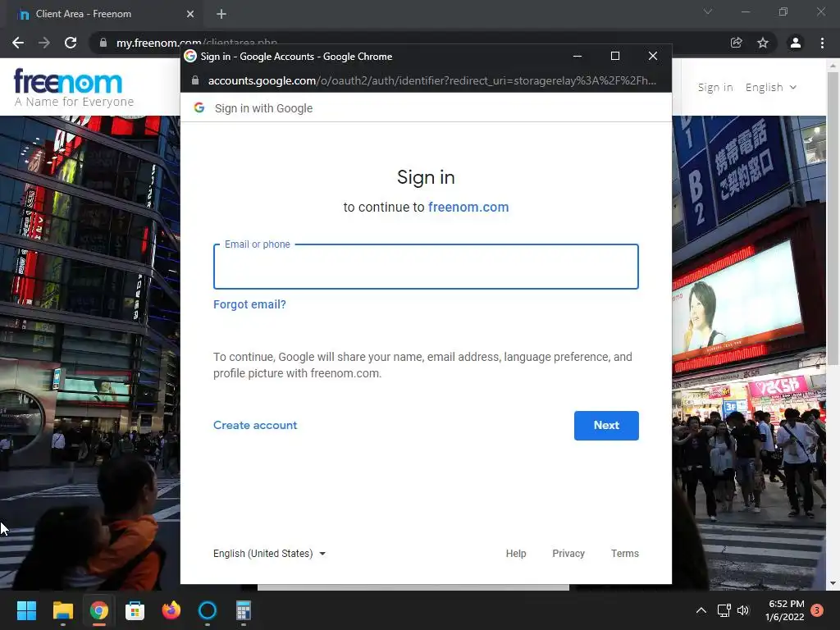Open the Terms link in the footer
This screenshot has width=840, height=630.
point(624,554)
